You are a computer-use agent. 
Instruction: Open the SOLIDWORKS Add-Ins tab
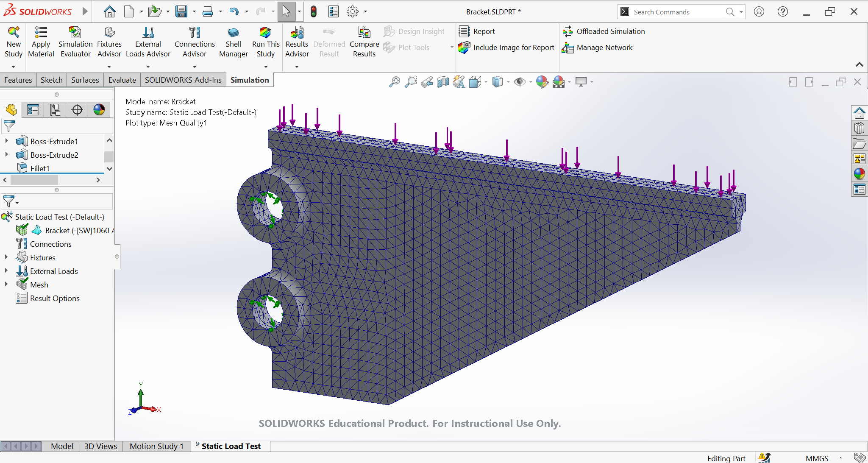(183, 80)
